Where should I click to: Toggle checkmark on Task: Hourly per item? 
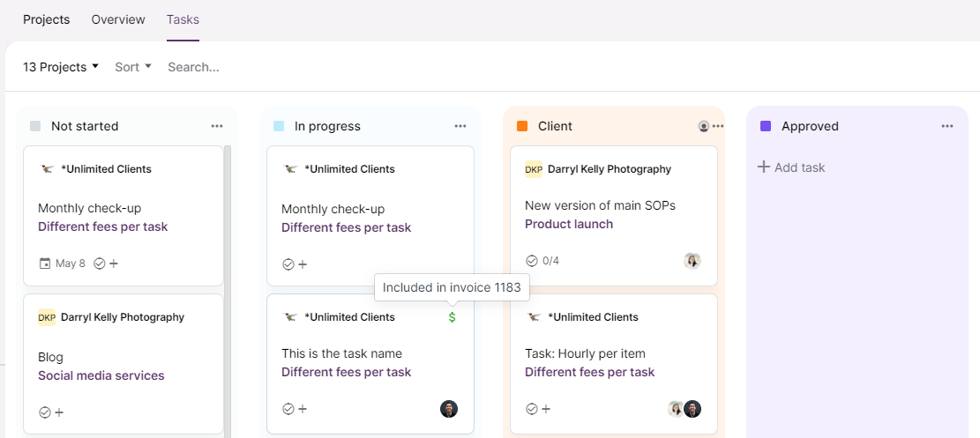point(531,409)
